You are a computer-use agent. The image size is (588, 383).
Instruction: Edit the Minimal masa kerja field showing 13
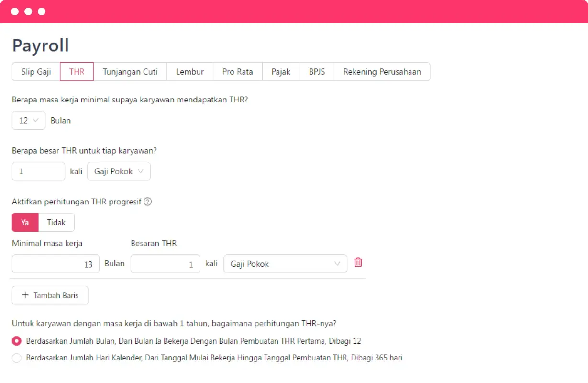(55, 264)
